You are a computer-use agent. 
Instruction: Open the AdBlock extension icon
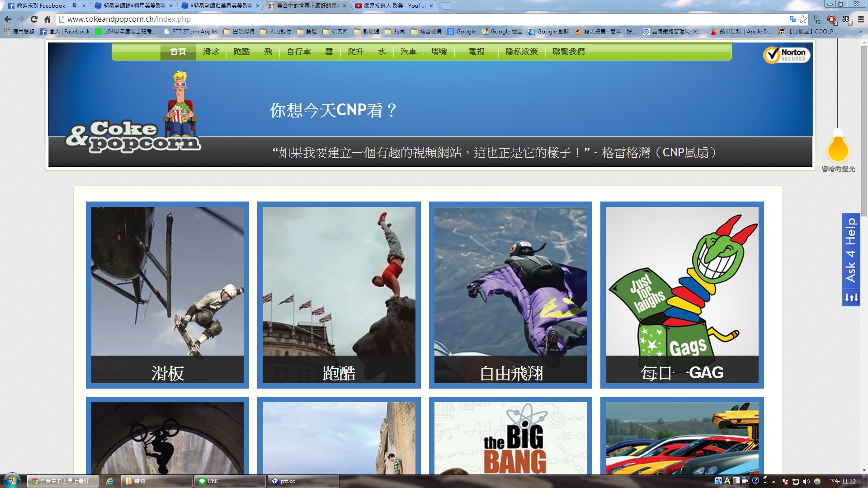pos(832,19)
